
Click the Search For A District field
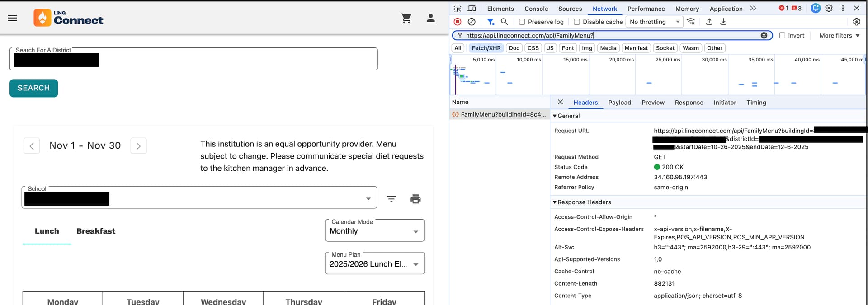coord(193,59)
